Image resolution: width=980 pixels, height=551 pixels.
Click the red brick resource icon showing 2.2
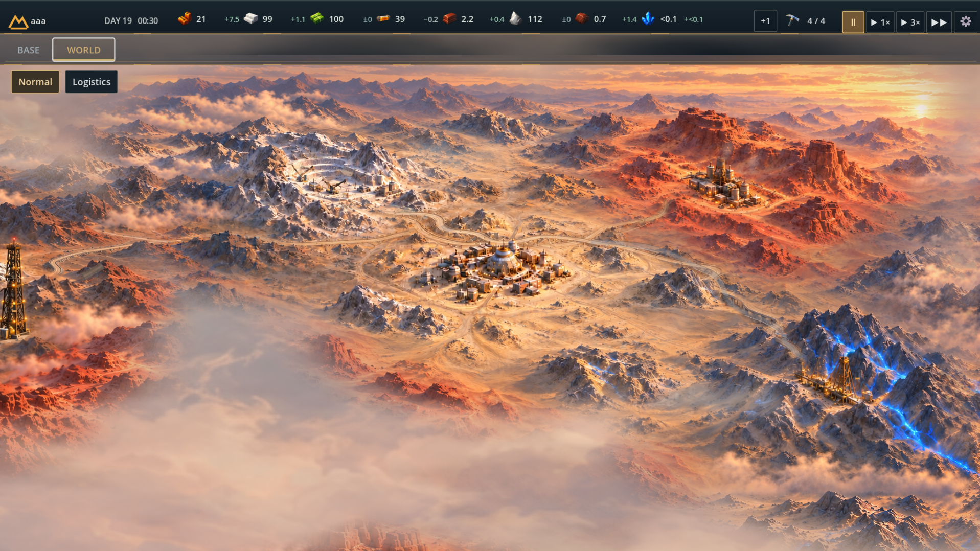click(449, 19)
